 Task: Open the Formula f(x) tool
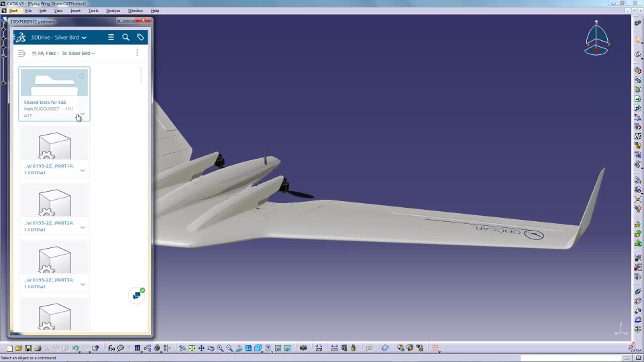pos(111,348)
